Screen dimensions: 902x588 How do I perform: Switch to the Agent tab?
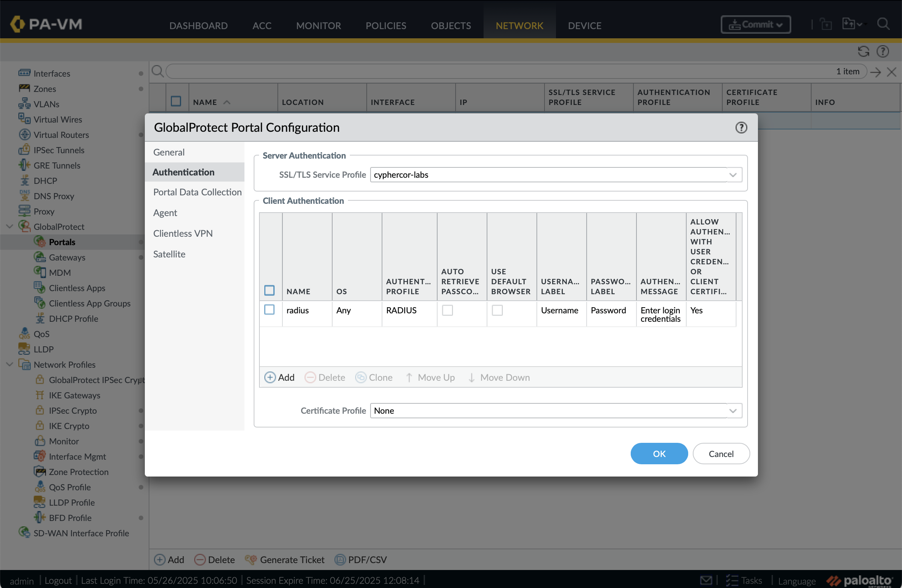point(165,213)
